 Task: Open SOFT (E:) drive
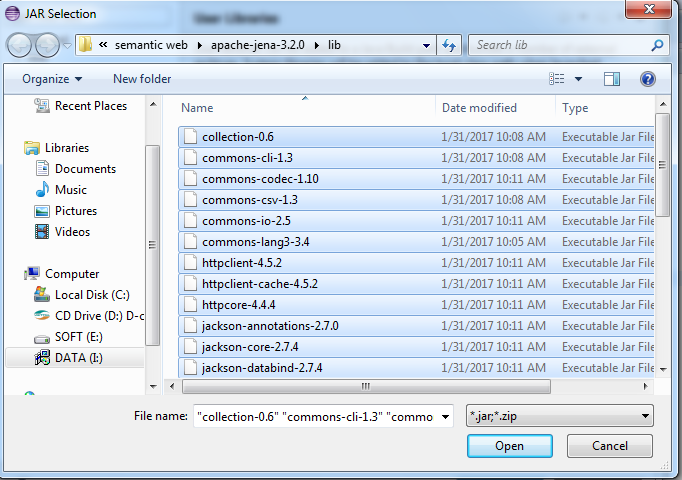pyautogui.click(x=68, y=337)
